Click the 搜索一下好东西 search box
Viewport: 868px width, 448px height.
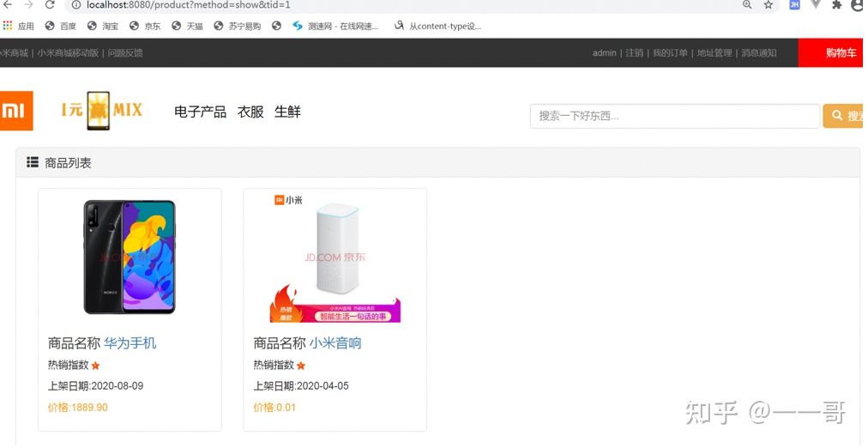[675, 117]
